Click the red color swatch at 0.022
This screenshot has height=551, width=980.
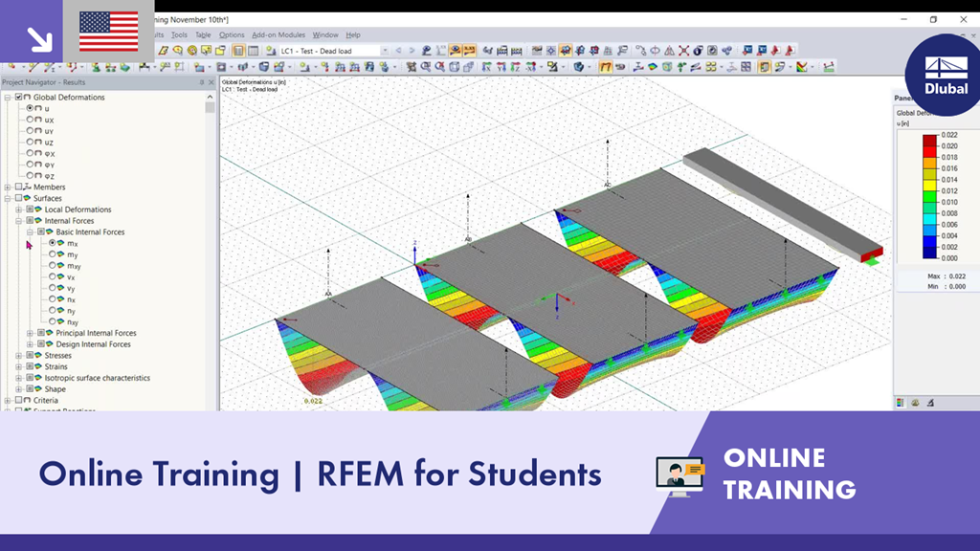(930, 141)
